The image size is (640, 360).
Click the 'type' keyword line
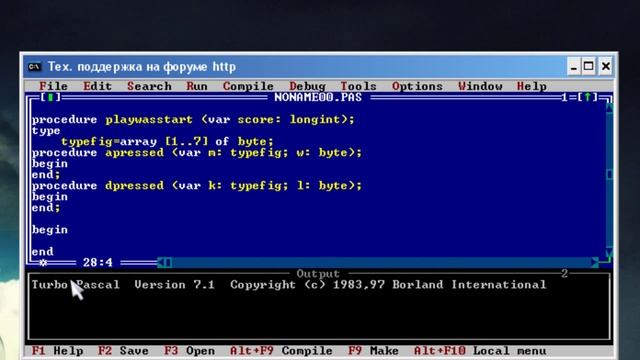[x=46, y=131]
